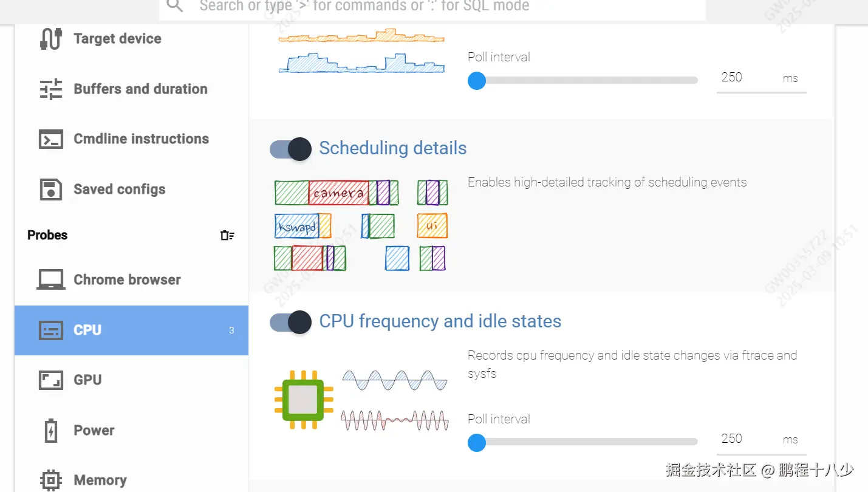
Task: Click the Saved configs floppy disk icon
Action: click(51, 190)
